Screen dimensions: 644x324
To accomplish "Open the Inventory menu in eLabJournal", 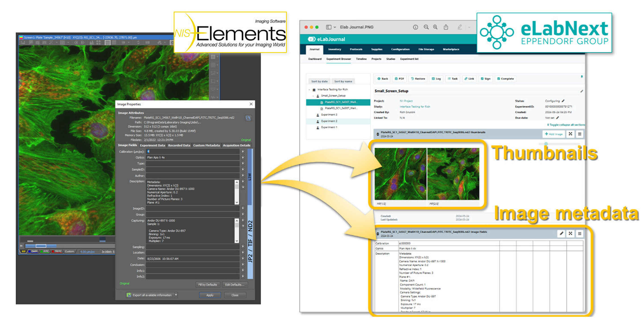I will 335,49.
